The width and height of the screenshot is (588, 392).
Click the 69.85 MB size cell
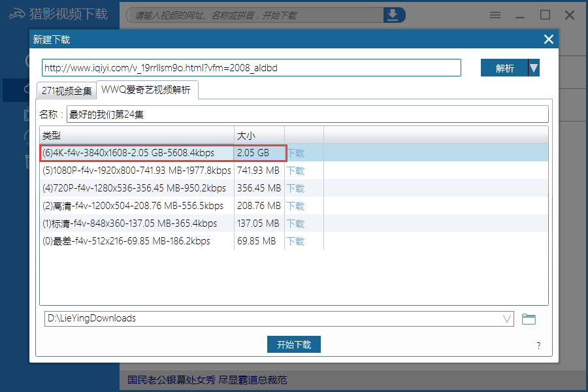(x=259, y=241)
